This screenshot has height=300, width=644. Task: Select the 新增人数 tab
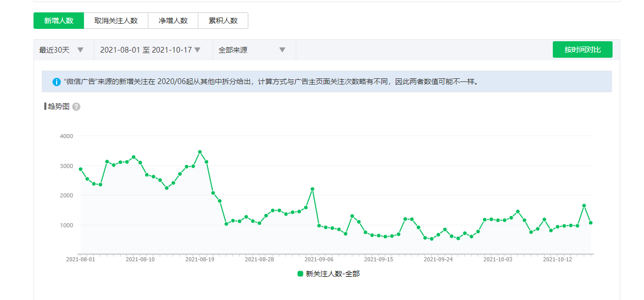59,21
